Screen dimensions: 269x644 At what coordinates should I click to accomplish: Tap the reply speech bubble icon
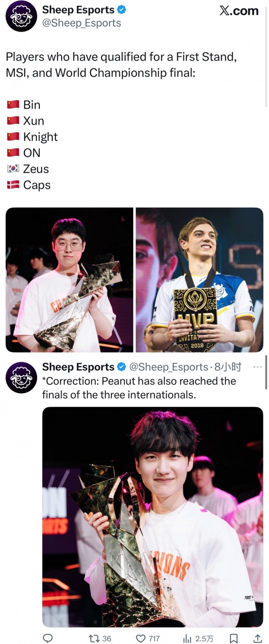(48, 638)
